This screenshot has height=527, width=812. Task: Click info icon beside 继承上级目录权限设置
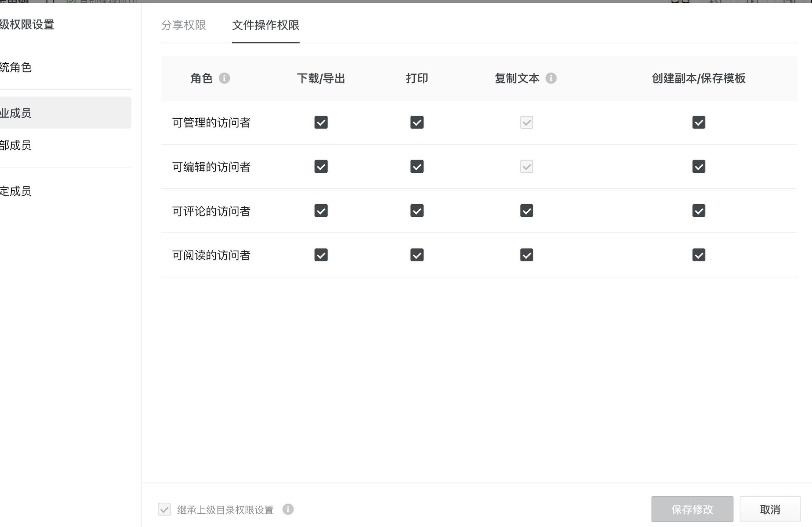[288, 509]
